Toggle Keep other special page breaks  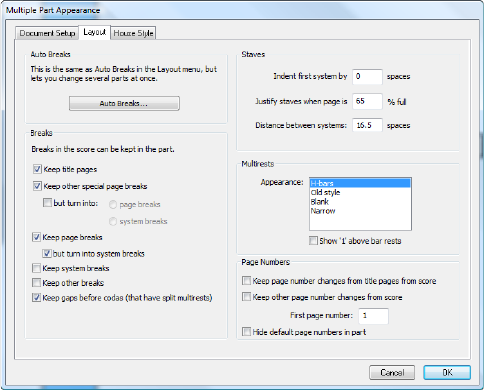(x=37, y=186)
